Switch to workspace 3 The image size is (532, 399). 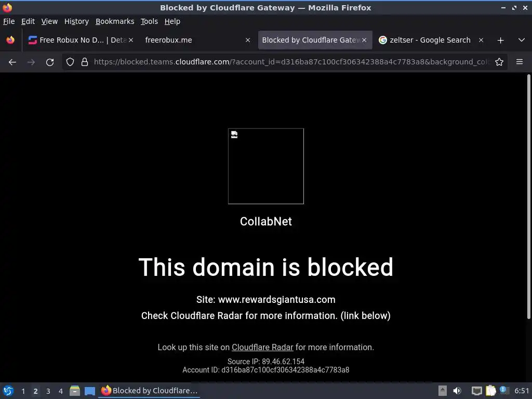[48, 391]
